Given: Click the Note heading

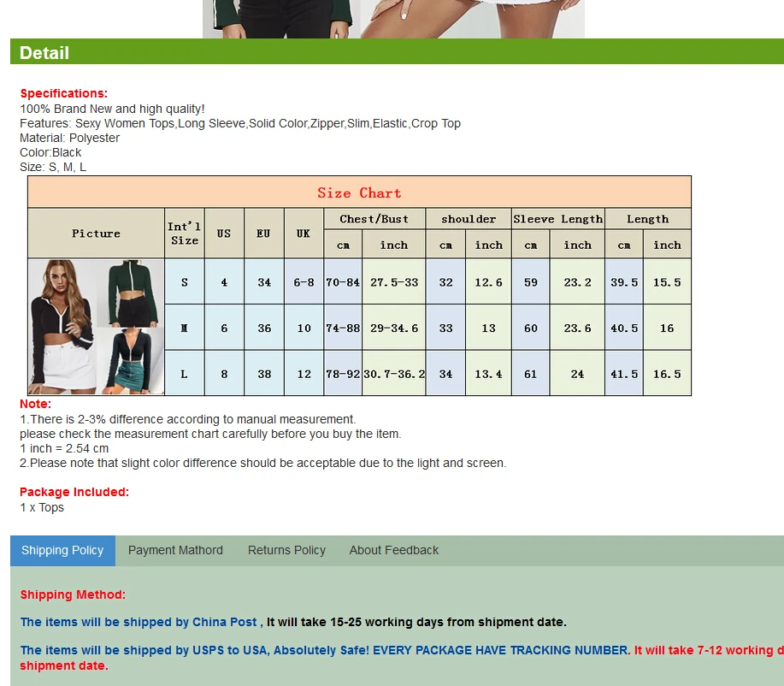Looking at the screenshot, I should [36, 404].
